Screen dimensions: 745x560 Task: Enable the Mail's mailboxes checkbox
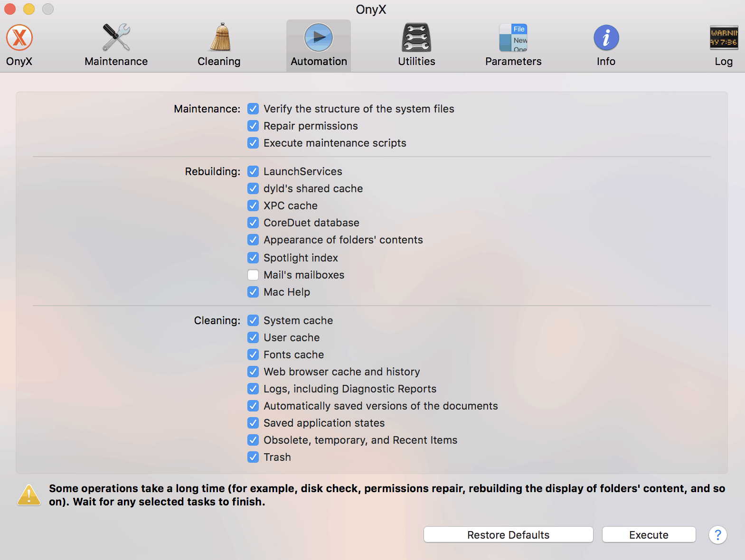254,275
